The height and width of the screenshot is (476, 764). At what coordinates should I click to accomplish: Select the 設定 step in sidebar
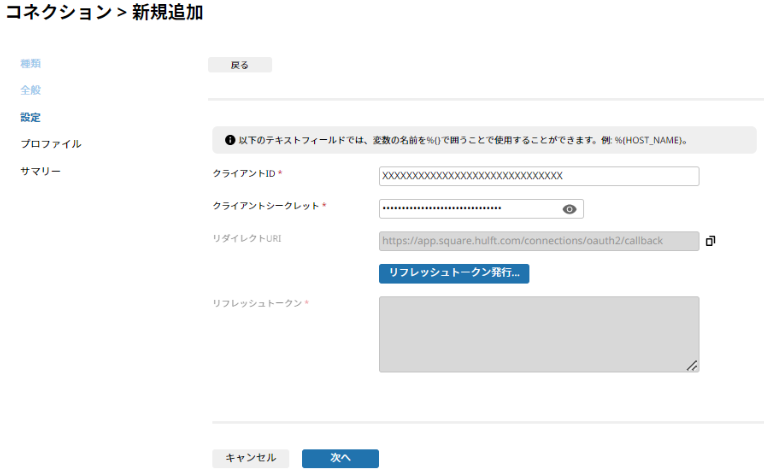click(x=30, y=117)
